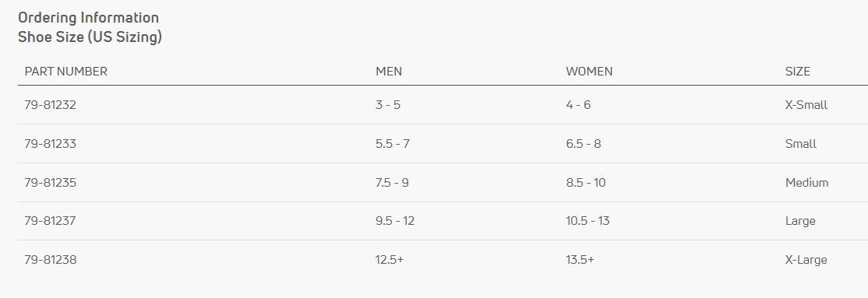Click the X-Large size cell

click(806, 259)
